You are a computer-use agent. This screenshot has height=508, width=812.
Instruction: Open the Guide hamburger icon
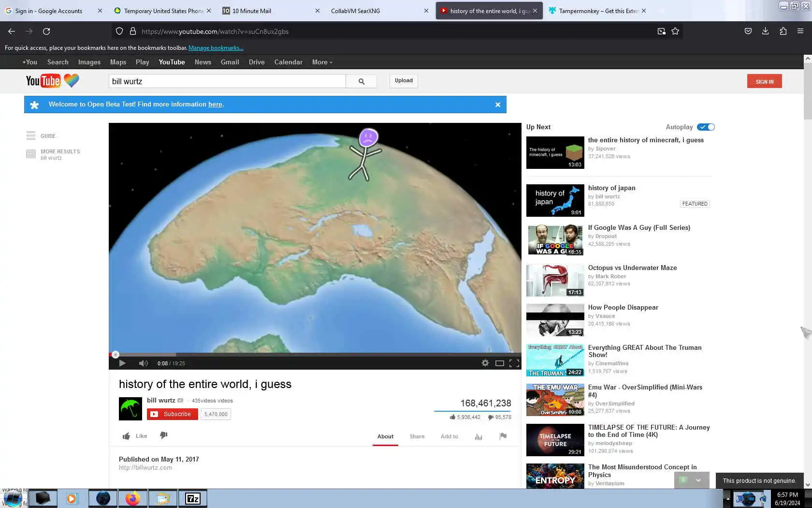(x=31, y=135)
